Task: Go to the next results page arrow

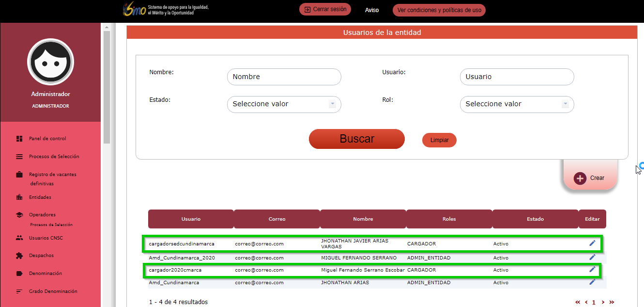Action: pos(603,302)
